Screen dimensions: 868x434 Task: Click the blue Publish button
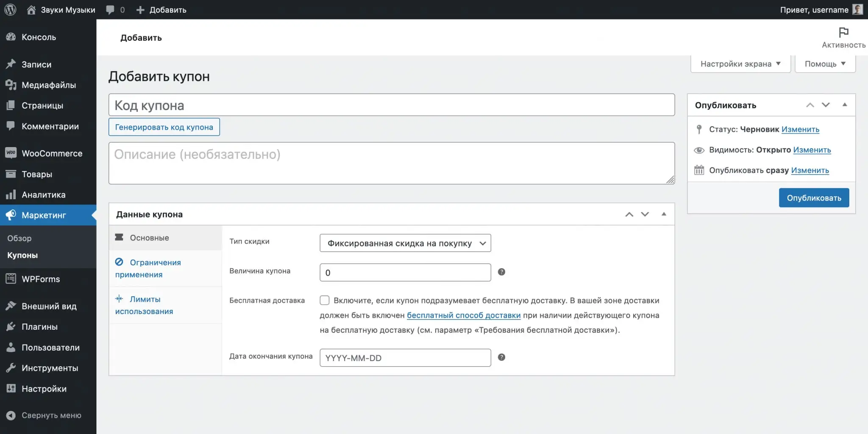tap(814, 198)
